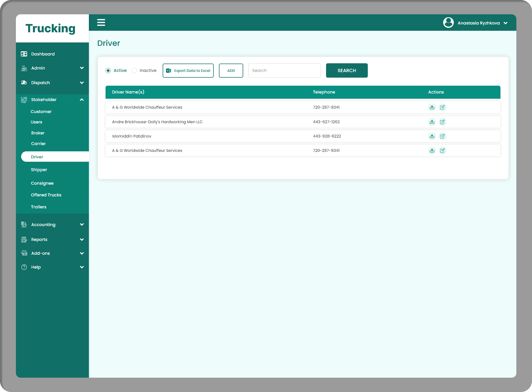Open Customer under Stakeholder

[x=41, y=111]
